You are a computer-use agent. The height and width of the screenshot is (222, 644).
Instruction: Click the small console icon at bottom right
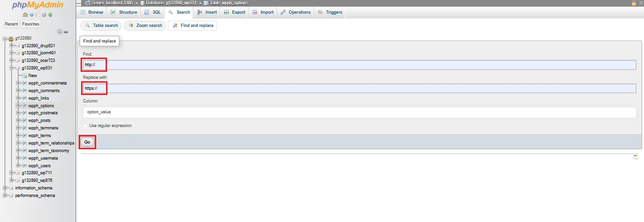[x=636, y=157]
